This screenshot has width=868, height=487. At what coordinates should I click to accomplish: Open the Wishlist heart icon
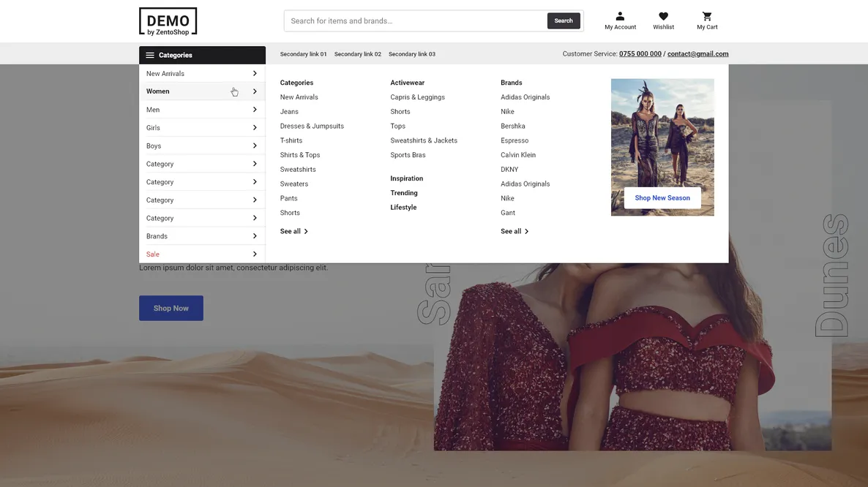[x=663, y=17]
